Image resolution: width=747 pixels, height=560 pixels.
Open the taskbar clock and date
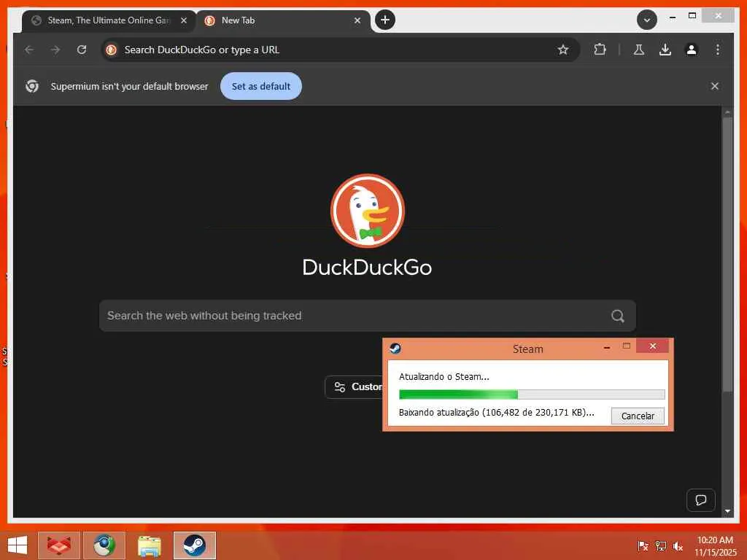715,545
